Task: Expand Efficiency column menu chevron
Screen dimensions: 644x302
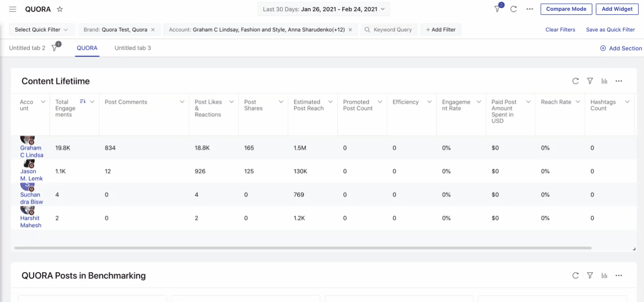Action: (429, 102)
